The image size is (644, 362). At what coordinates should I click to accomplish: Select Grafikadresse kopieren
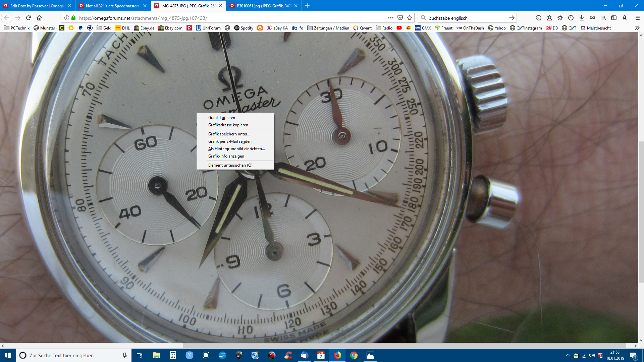click(x=235, y=125)
